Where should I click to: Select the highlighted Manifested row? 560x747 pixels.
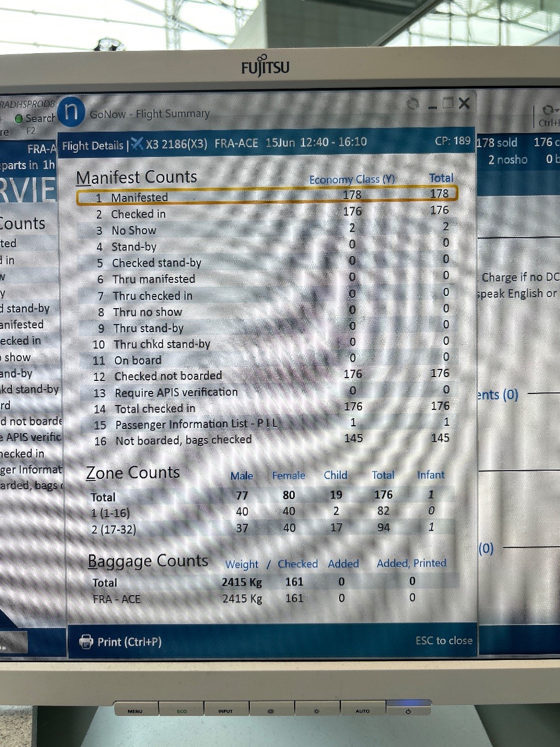point(266,196)
